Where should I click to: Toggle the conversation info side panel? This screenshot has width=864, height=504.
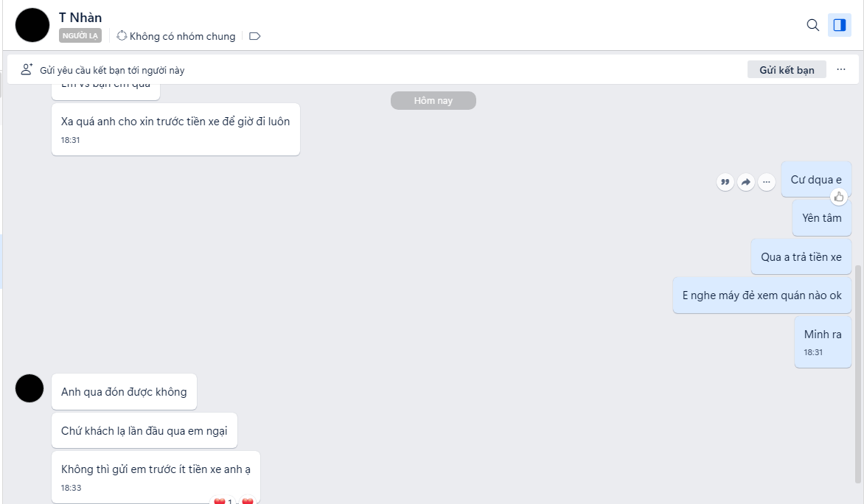[x=839, y=25]
